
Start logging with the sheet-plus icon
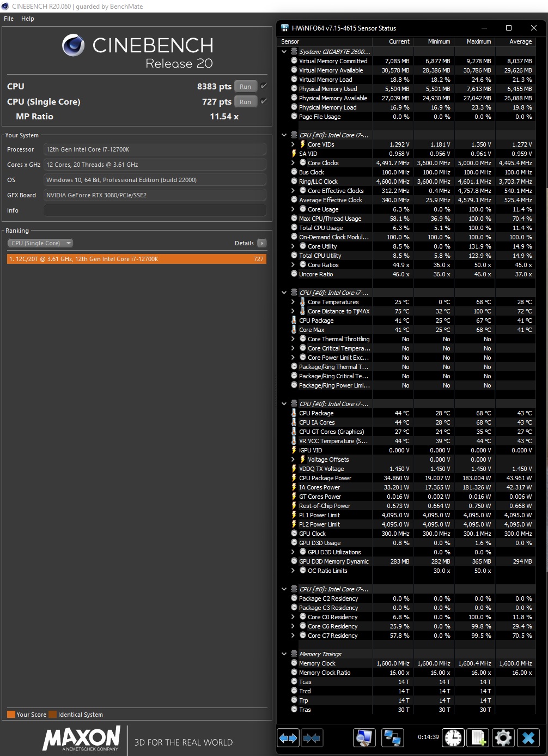(478, 738)
